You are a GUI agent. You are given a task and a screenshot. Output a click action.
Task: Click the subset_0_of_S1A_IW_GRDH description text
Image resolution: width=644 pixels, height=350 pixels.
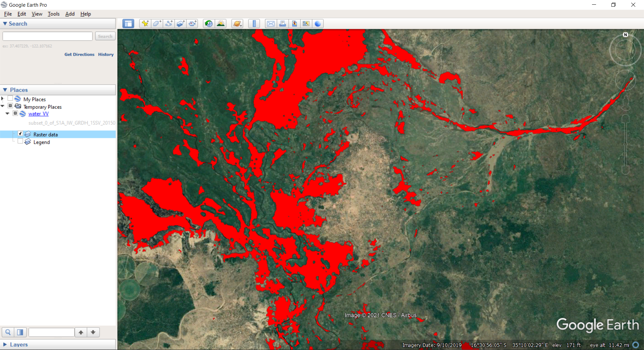click(72, 123)
